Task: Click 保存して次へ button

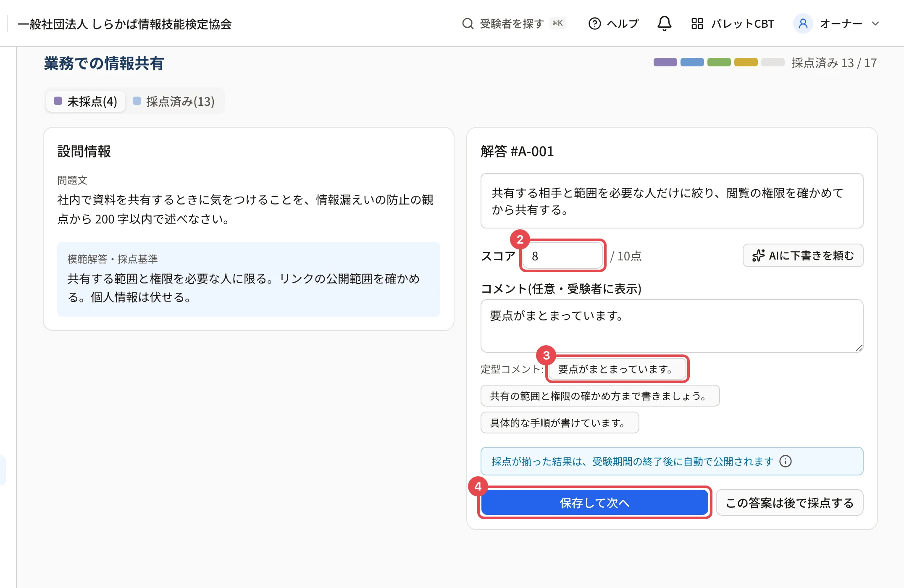Action: (x=594, y=503)
